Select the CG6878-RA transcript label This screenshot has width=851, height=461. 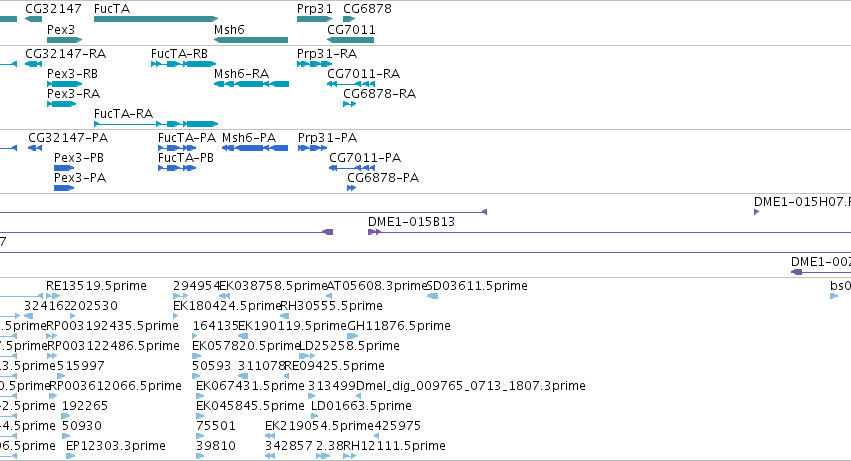click(x=379, y=93)
